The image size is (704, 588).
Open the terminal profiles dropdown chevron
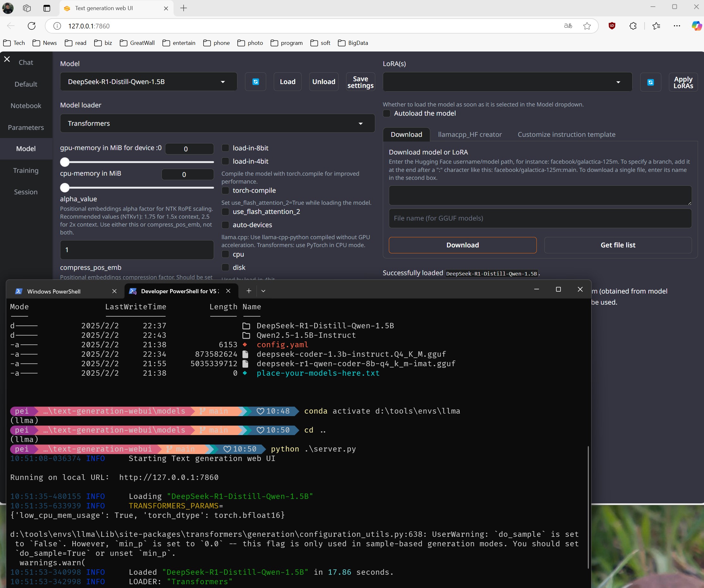point(263,291)
